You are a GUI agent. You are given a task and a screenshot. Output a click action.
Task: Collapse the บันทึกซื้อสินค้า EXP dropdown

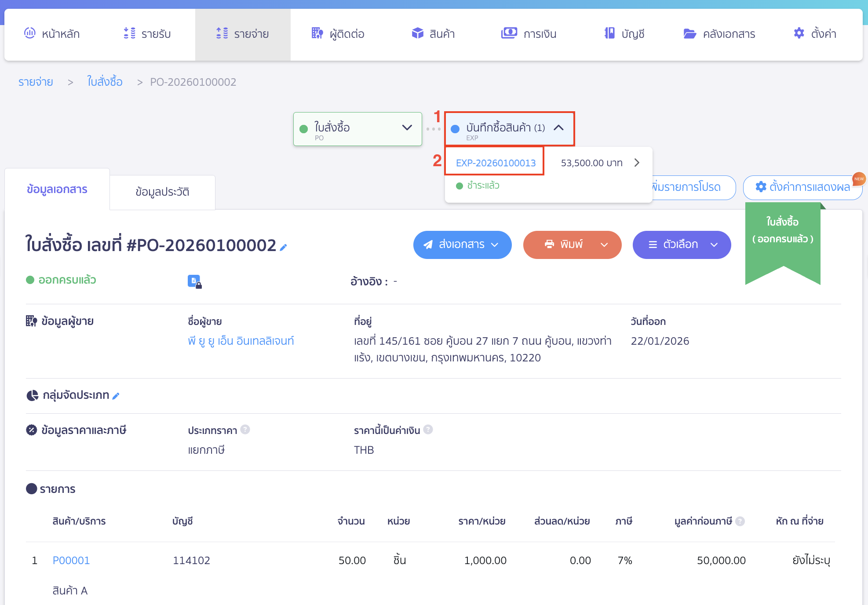tap(558, 128)
